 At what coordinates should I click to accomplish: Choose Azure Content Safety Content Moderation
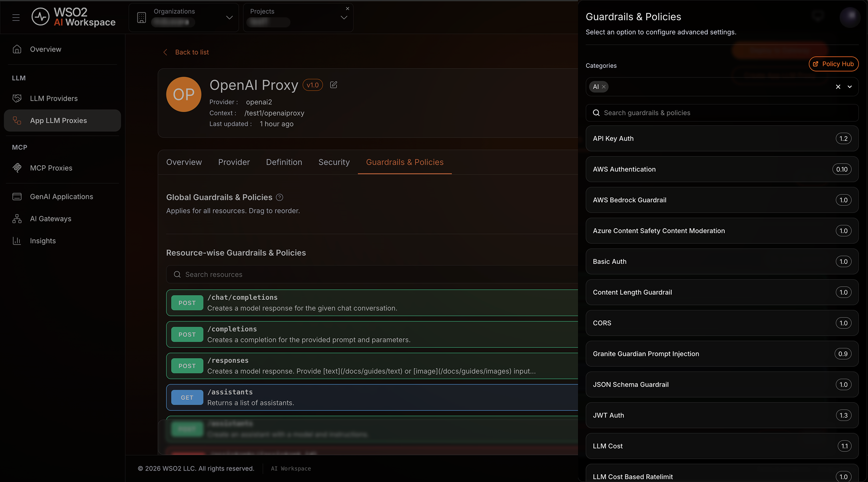[722, 231]
